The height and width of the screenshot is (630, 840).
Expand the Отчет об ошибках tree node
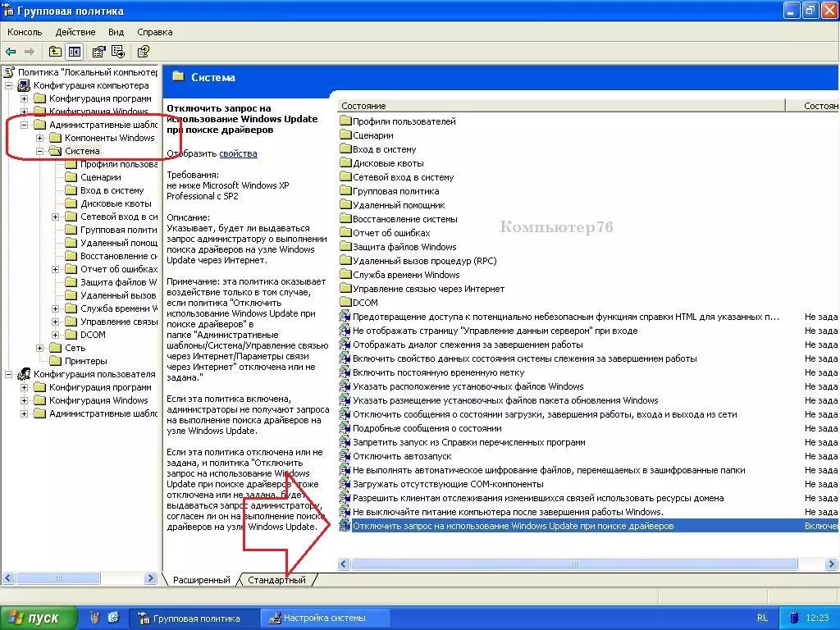(x=56, y=269)
